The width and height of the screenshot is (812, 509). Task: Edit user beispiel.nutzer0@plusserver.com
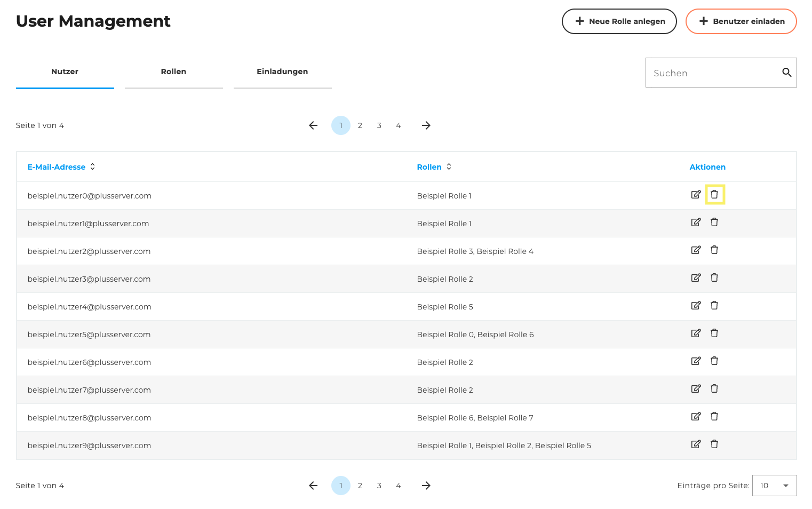[696, 195]
